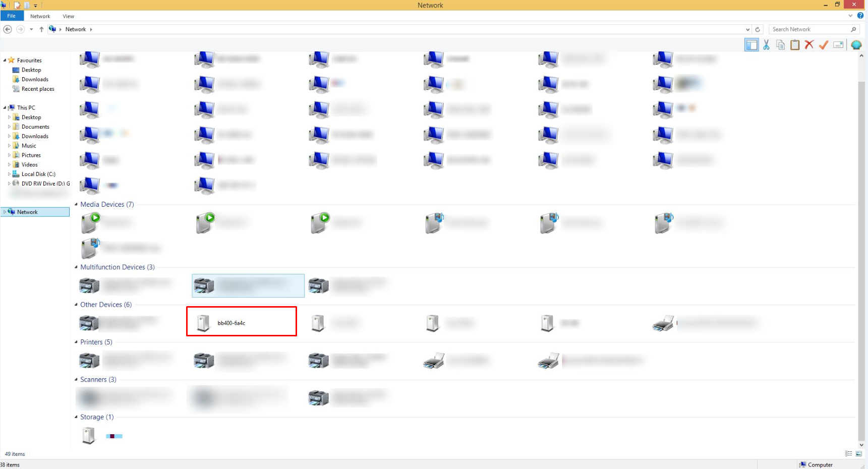Toggle the preview pane icon on the toolbar
Screen dimensions: 868x469
point(752,44)
